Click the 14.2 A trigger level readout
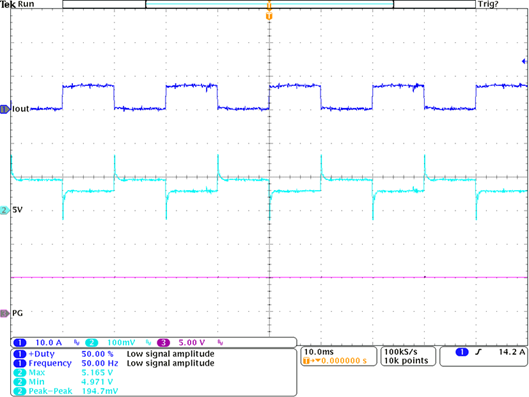The width and height of the screenshot is (529, 397). pyautogui.click(x=512, y=352)
